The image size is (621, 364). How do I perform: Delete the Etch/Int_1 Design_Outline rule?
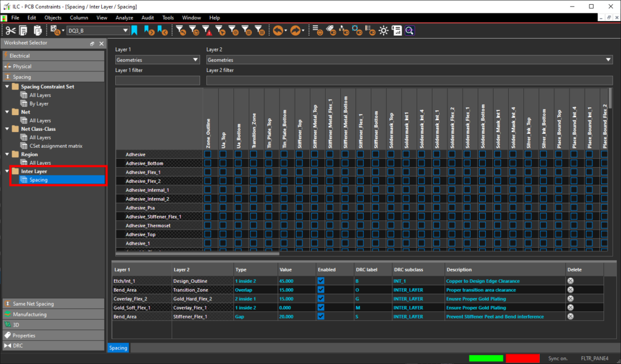click(570, 281)
